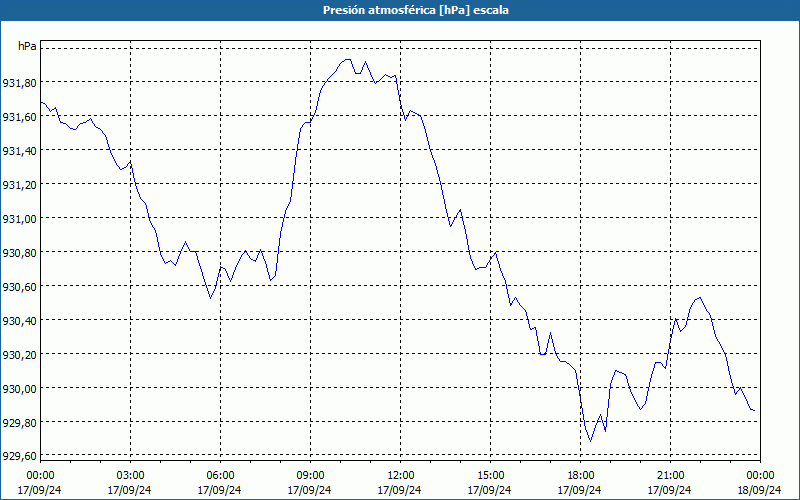
Task: Click the curve's dip before 06:00
Action: 210,298
